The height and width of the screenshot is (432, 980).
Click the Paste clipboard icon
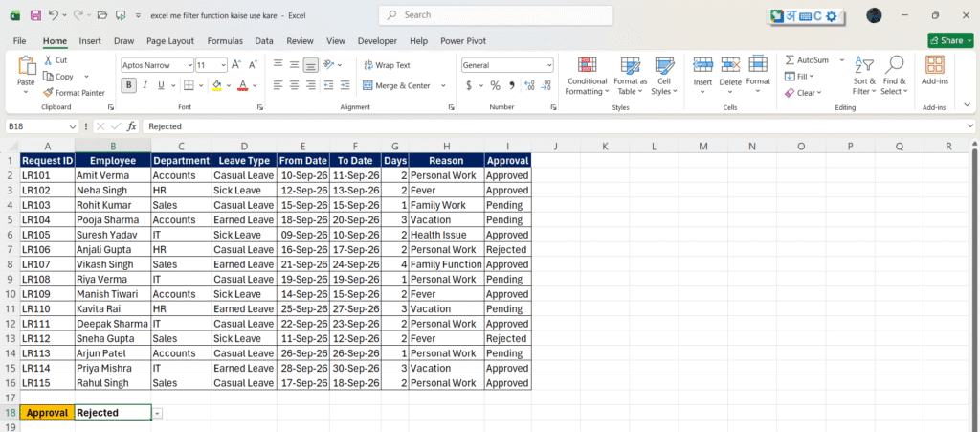pos(26,66)
